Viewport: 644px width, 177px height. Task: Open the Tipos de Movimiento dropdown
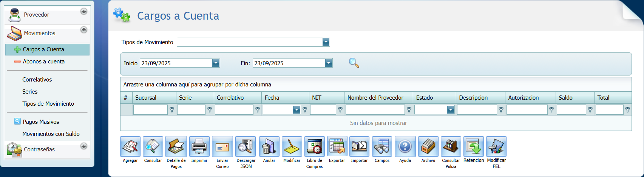tap(326, 42)
